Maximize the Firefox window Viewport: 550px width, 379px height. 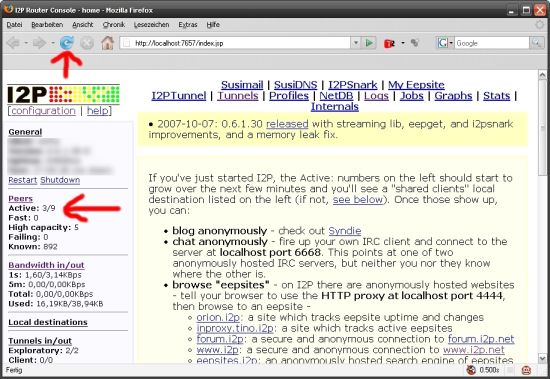point(526,10)
